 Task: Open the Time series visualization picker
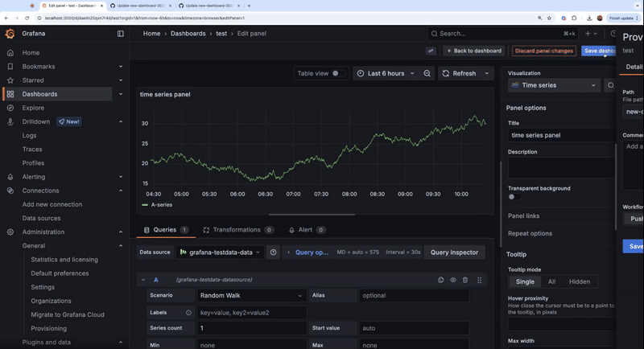coord(554,85)
